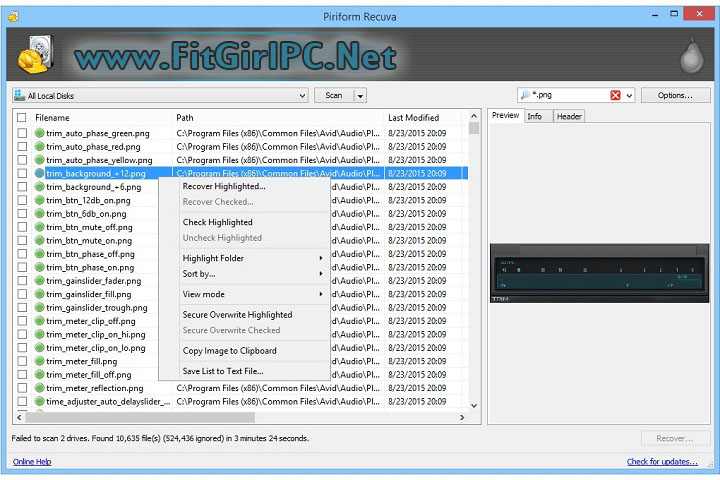Image resolution: width=720 pixels, height=480 pixels.
Task: Click status icon of time_adjuster_auto_delayslider file
Action: point(40,402)
